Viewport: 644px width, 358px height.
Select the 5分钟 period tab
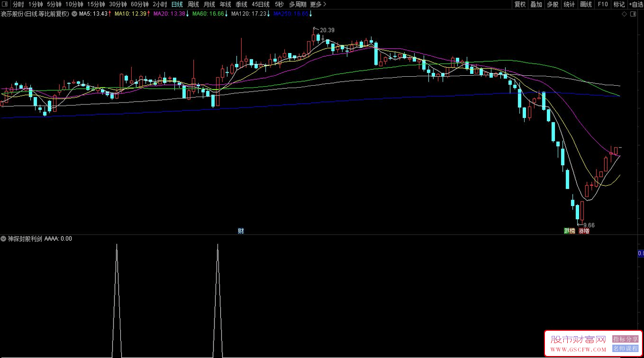tap(54, 4)
